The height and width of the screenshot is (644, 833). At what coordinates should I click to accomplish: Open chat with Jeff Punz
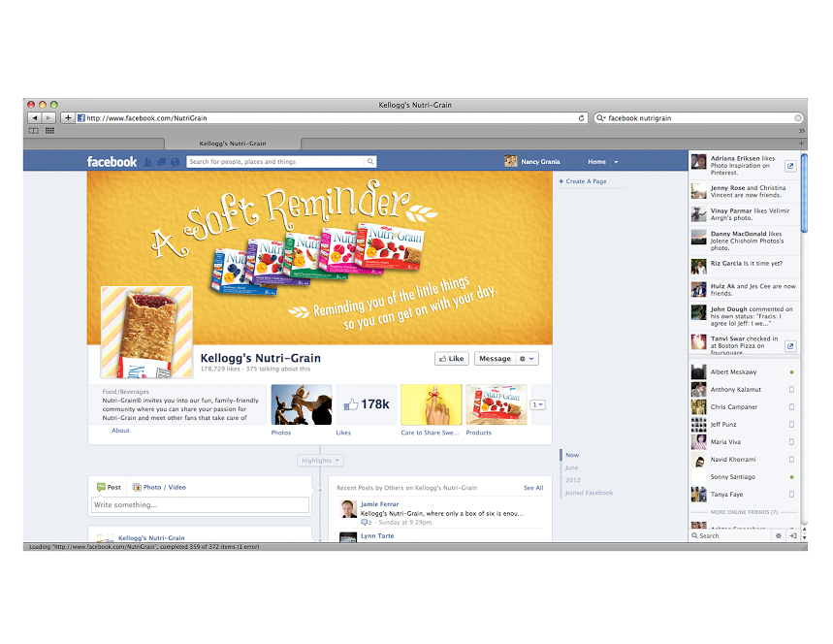[743, 425]
